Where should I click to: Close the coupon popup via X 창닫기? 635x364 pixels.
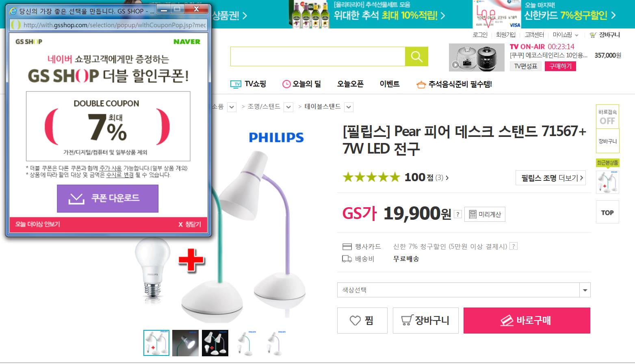click(x=190, y=224)
